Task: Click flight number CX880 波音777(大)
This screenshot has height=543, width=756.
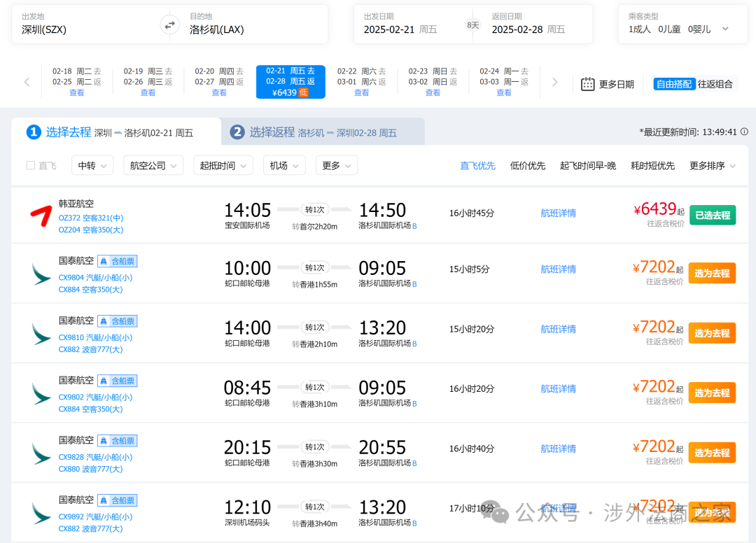Action: pos(90,469)
